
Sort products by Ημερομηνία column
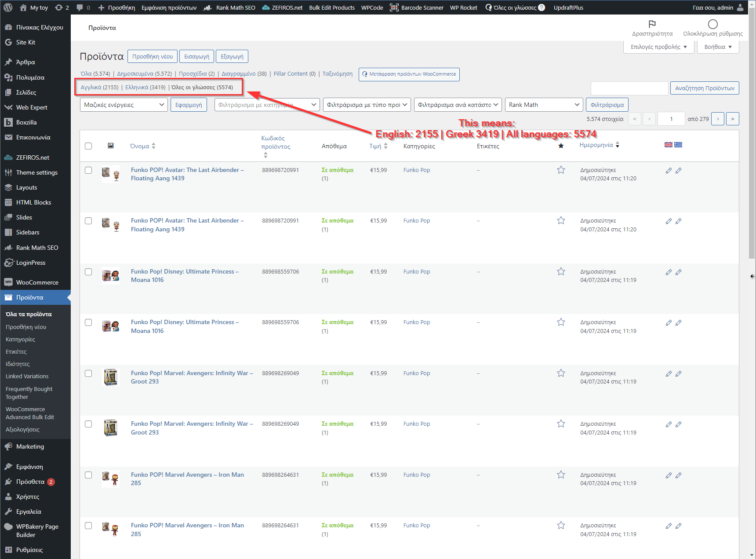[600, 145]
